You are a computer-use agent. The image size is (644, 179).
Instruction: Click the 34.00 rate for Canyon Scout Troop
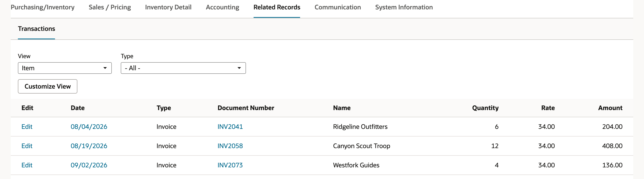point(547,146)
